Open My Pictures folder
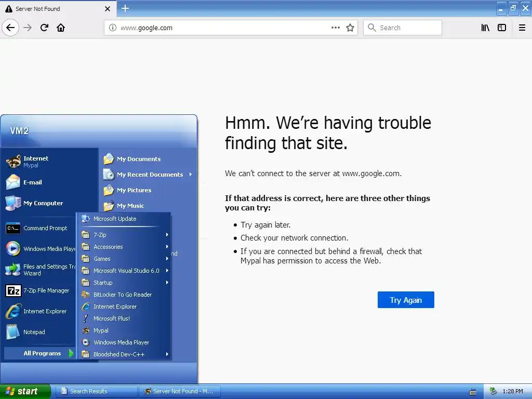 [x=149, y=190]
